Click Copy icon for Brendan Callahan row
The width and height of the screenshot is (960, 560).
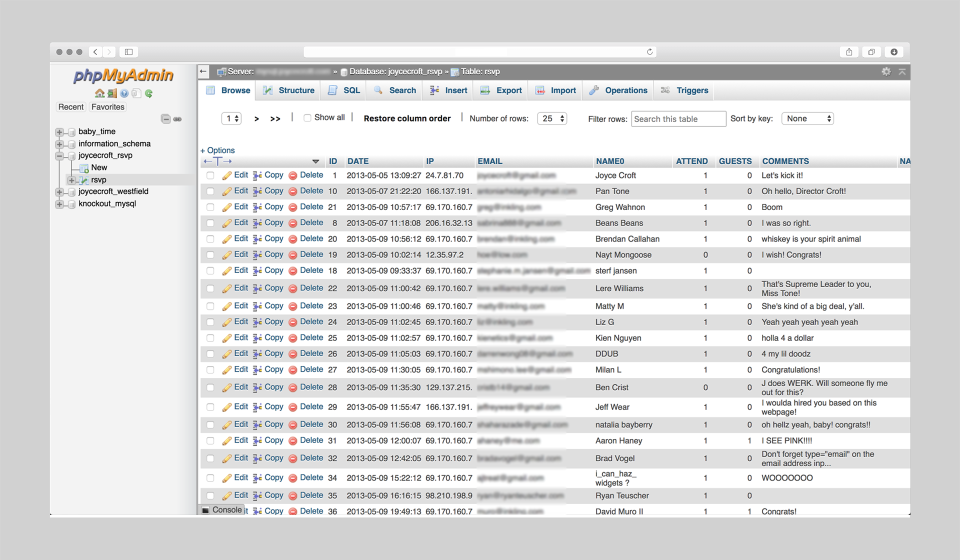(257, 239)
